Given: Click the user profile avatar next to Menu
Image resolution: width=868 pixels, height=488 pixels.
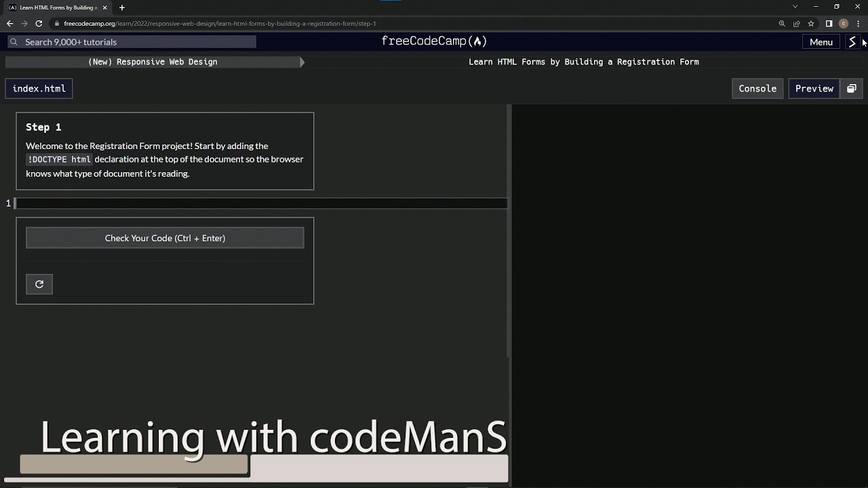Looking at the screenshot, I should point(852,42).
